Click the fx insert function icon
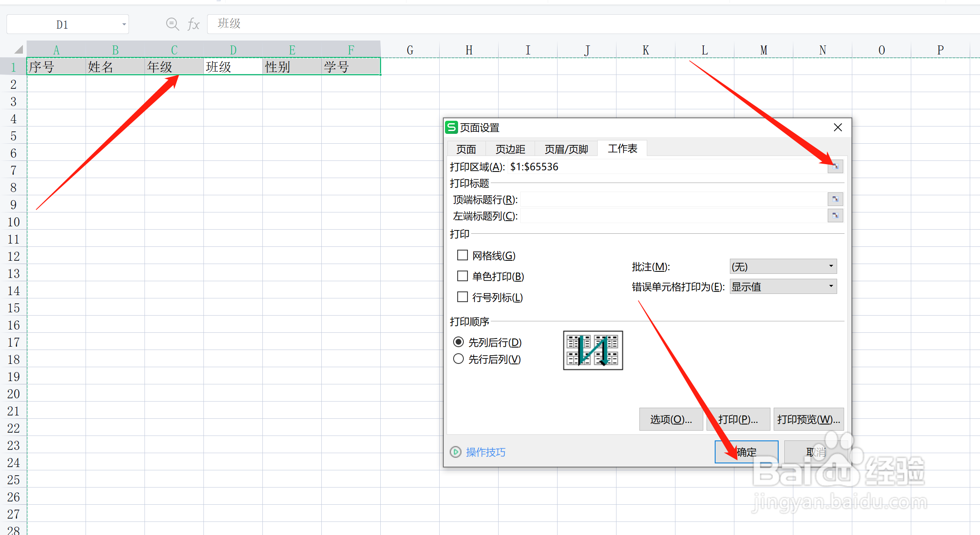Image resolution: width=980 pixels, height=535 pixels. [x=193, y=24]
